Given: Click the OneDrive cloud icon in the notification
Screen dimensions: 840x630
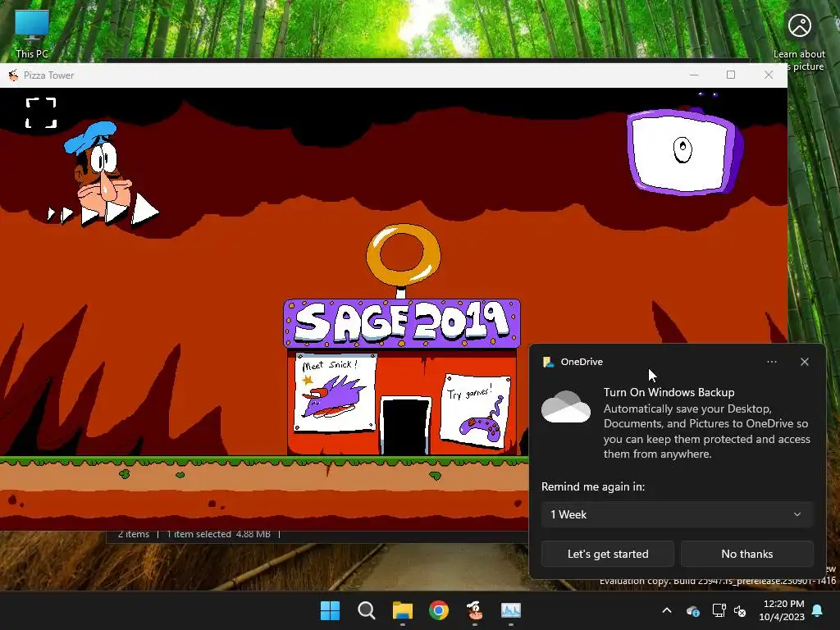Looking at the screenshot, I should 566,407.
